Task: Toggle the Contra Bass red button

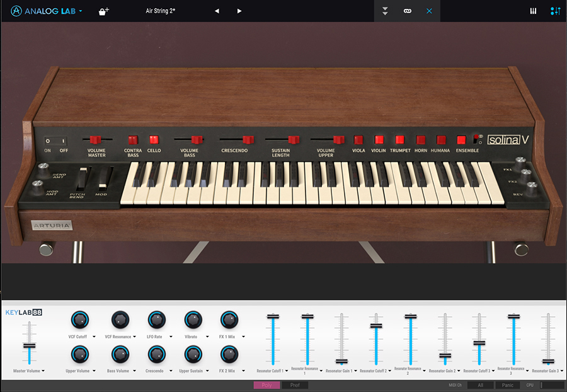Action: click(x=133, y=140)
